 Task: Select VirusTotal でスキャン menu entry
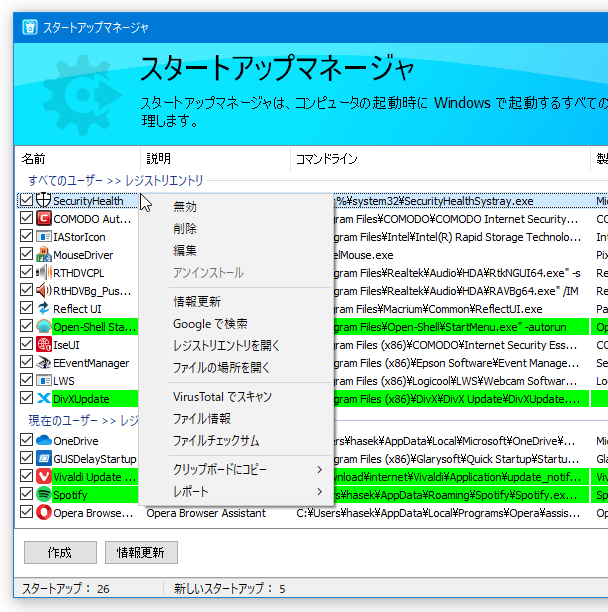(236, 397)
